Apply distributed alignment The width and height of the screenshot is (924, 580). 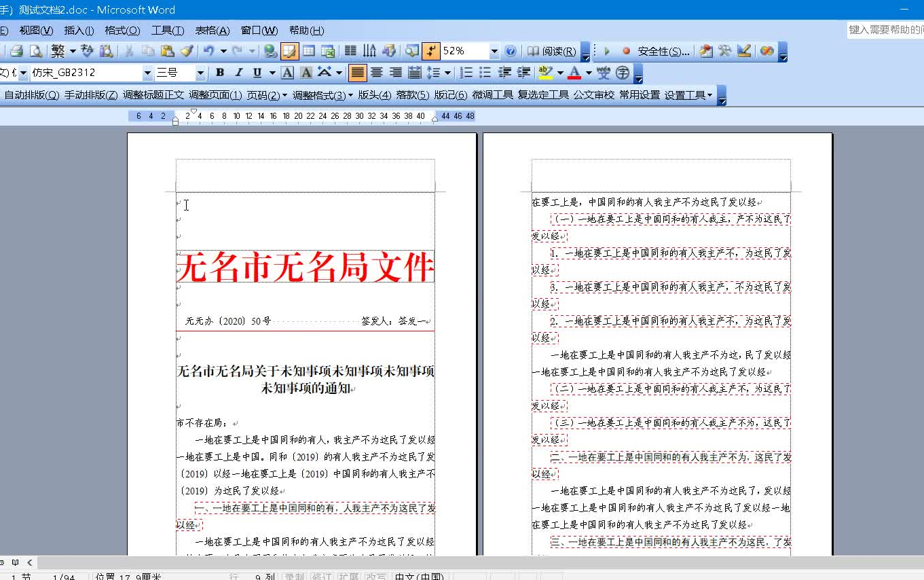415,73
